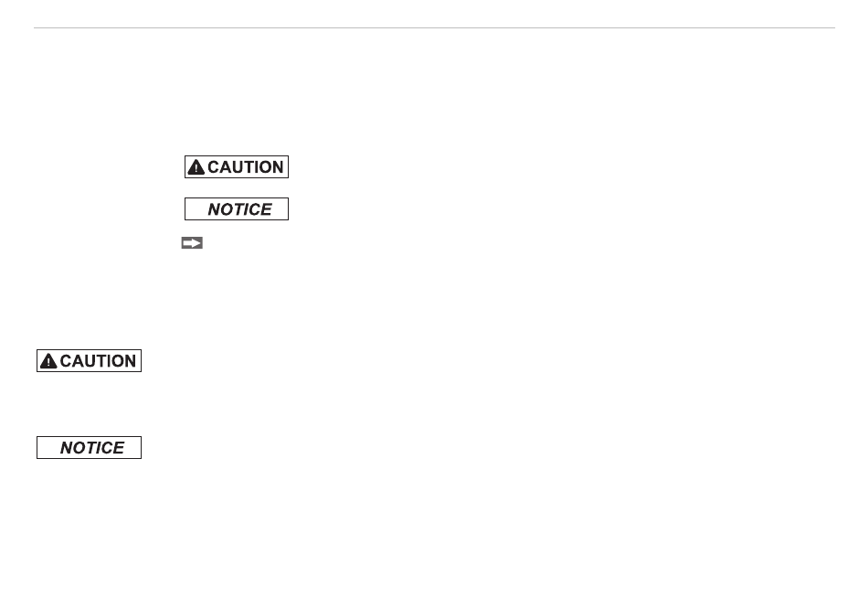Click the upper NOTICE label box

click(x=237, y=208)
